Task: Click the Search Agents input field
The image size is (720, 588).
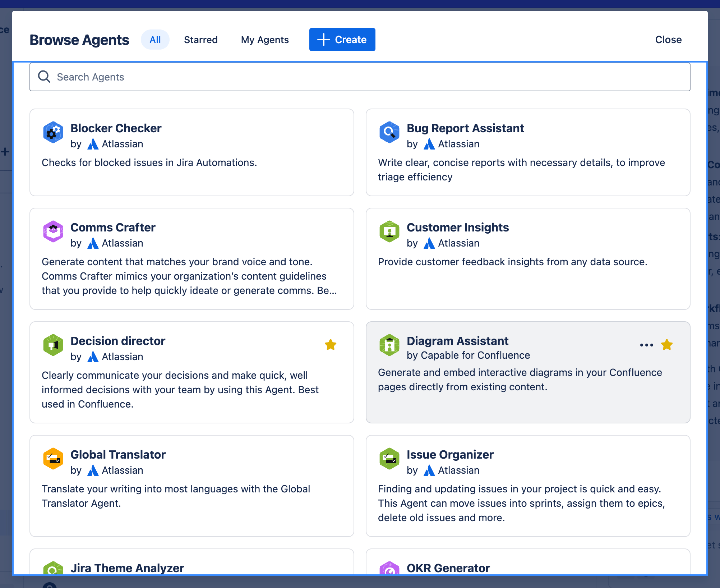Action: 359,77
